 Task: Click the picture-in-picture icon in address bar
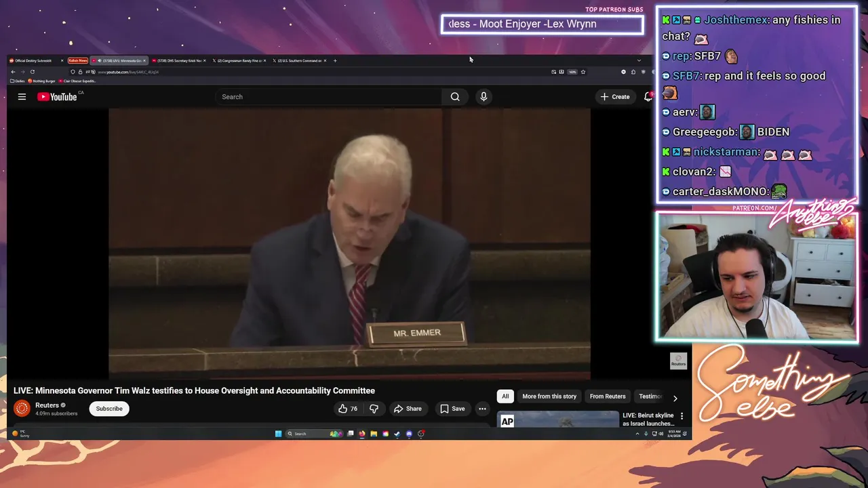553,72
